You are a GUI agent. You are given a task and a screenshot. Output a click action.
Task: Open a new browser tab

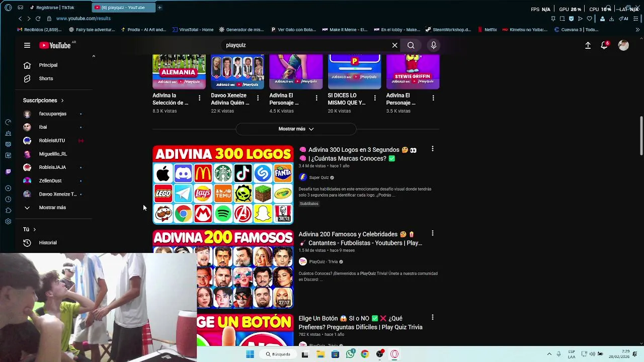point(159,8)
